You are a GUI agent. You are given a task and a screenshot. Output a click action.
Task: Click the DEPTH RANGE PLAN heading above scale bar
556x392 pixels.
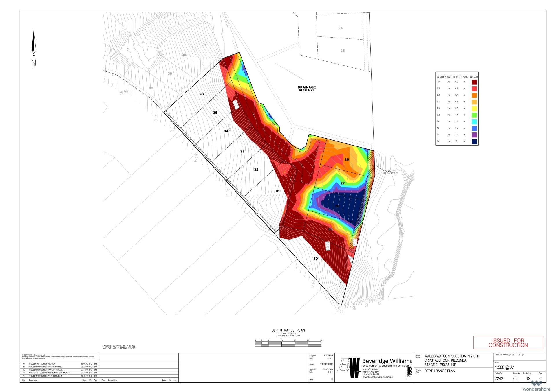pos(288,330)
